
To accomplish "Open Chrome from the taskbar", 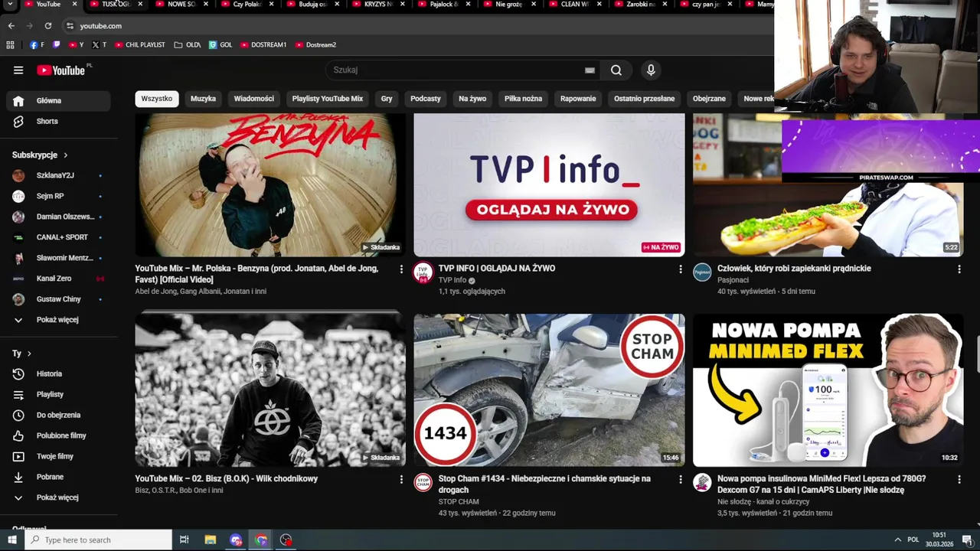I will click(261, 540).
